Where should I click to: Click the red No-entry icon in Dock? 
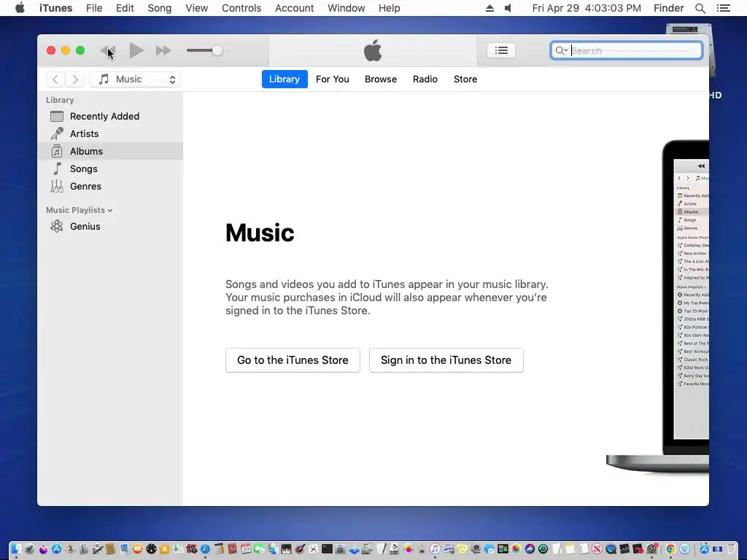click(597, 549)
